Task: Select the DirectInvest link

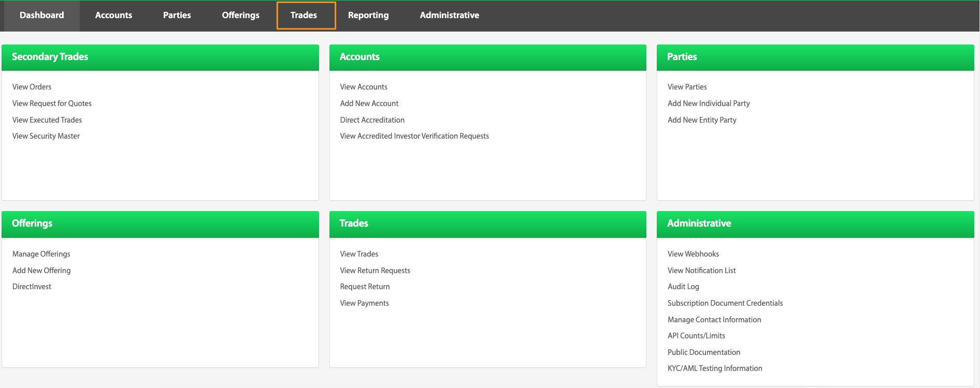Action: [32, 287]
